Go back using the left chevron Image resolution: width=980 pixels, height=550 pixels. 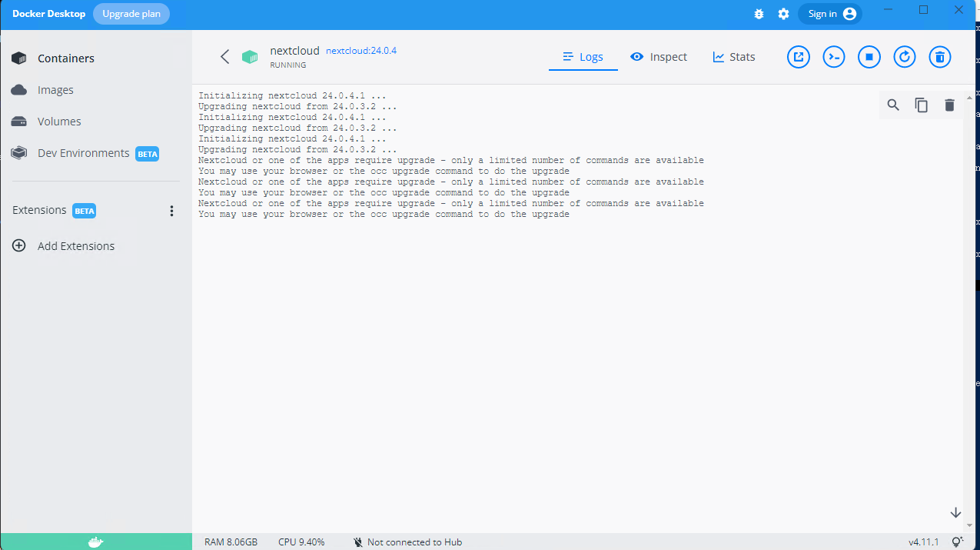point(224,56)
